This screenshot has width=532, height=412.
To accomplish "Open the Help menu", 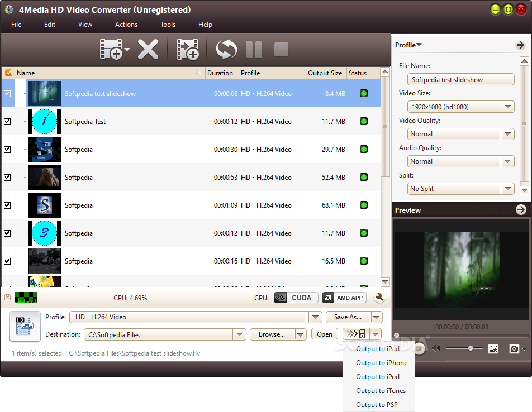I will [205, 25].
